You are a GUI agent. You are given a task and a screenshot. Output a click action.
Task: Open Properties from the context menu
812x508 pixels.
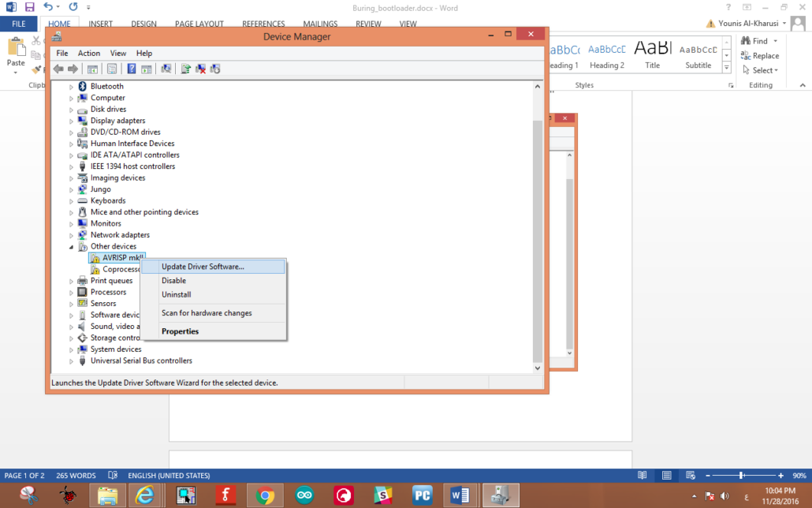tap(213, 331)
